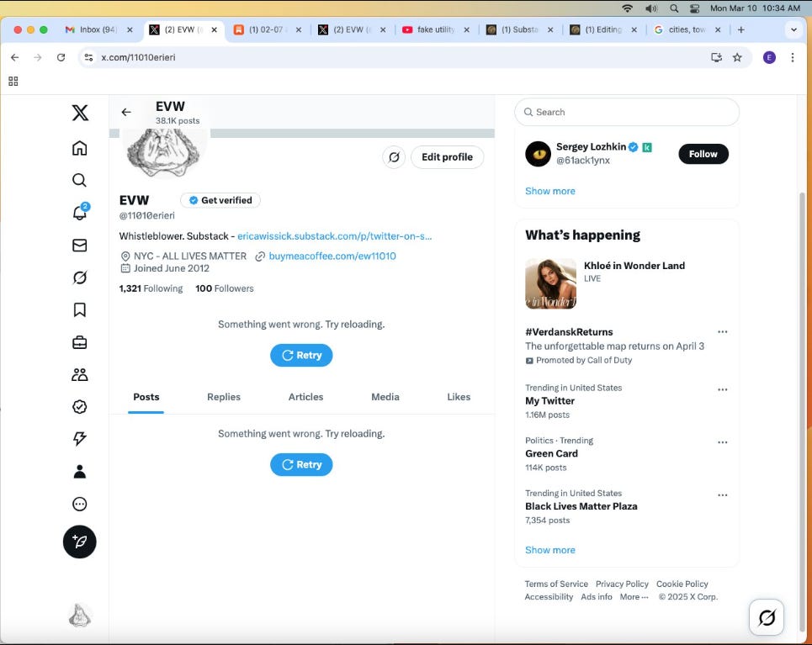Open more options for #VerdanskReturns
Screen dimensions: 812x645
pos(723,332)
